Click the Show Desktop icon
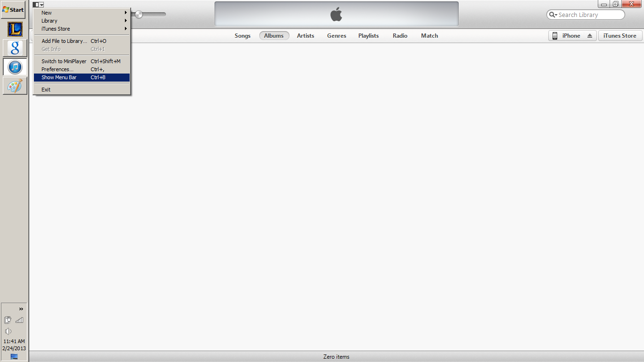This screenshot has height=362, width=644. pyautogui.click(x=14, y=357)
